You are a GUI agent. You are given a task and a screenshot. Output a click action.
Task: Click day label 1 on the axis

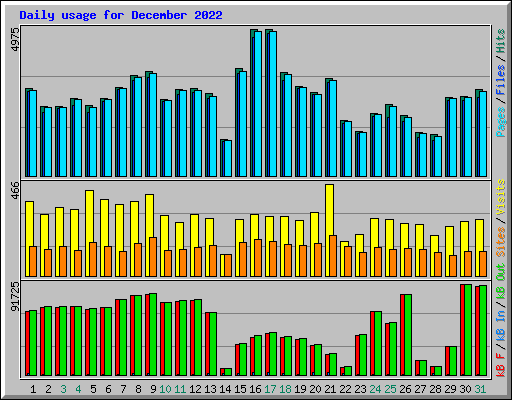[33, 389]
